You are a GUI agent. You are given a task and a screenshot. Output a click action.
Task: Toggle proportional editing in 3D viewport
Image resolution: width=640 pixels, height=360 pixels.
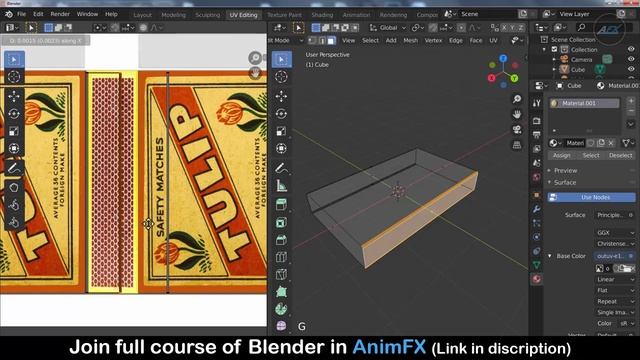(461, 28)
